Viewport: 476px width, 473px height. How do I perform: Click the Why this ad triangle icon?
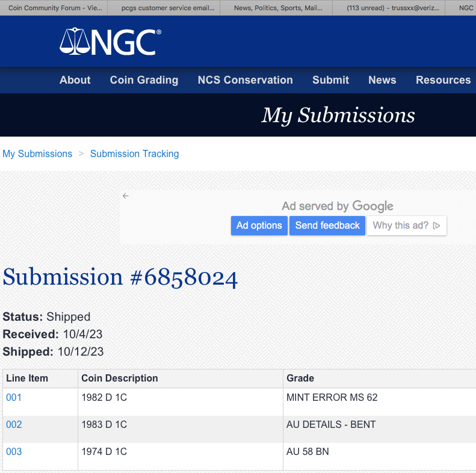[x=437, y=226]
